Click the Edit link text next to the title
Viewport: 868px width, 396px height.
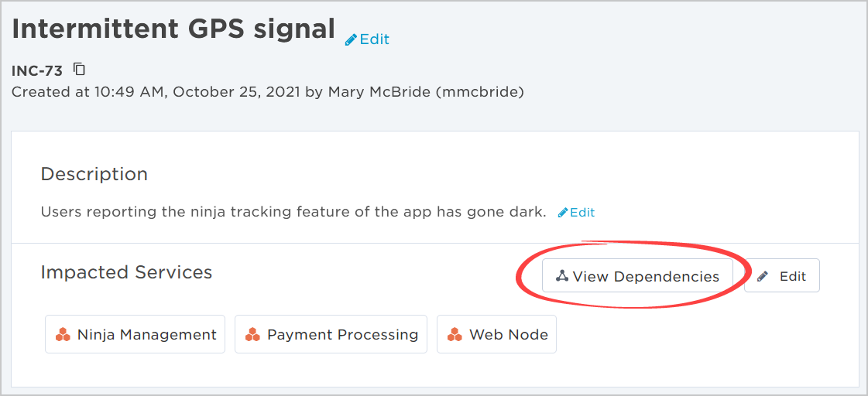pos(374,39)
